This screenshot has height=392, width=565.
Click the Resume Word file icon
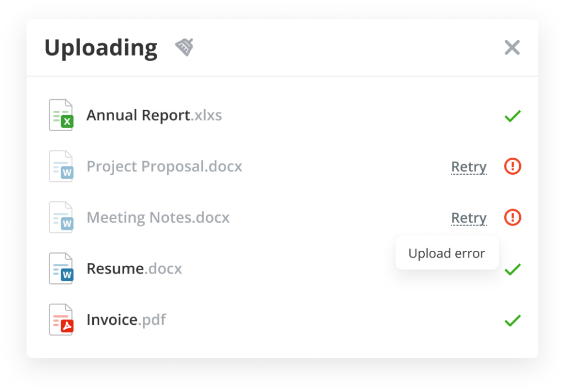coord(61,269)
